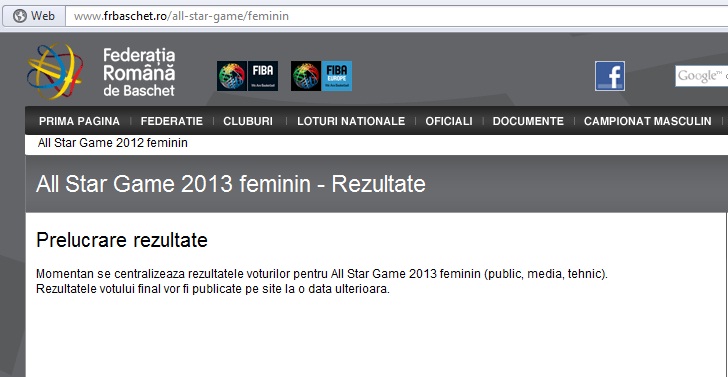Focus the Google search box
This screenshot has width=728, height=377.
click(702, 76)
